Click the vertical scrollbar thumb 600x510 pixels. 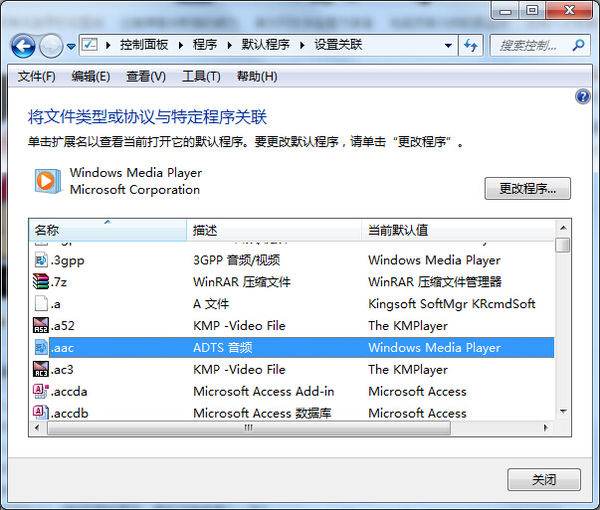tap(563, 245)
